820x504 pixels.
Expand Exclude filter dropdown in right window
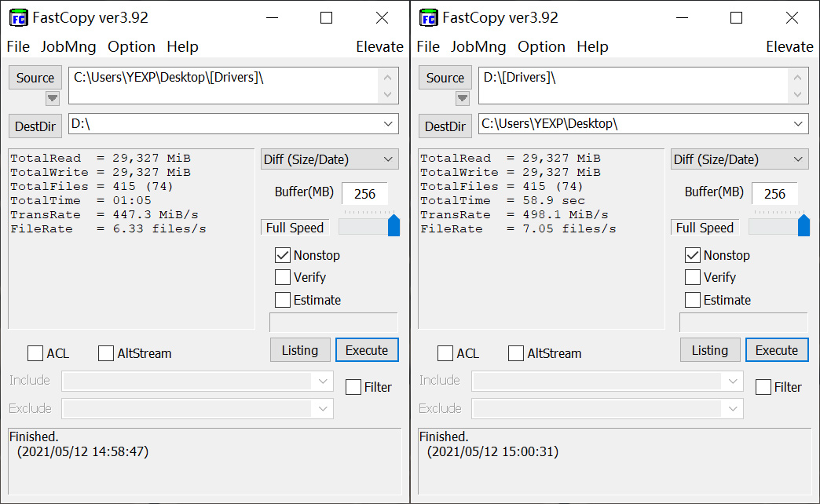click(x=733, y=408)
